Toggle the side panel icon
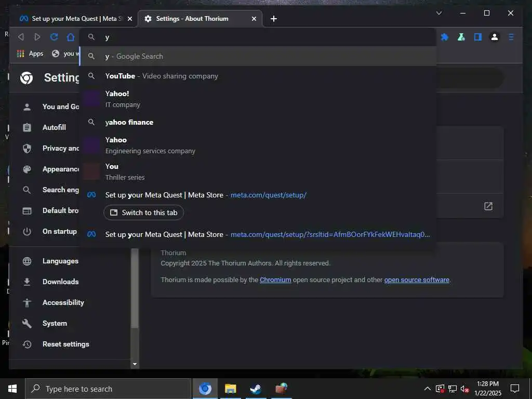This screenshot has height=399, width=532. 478,37
